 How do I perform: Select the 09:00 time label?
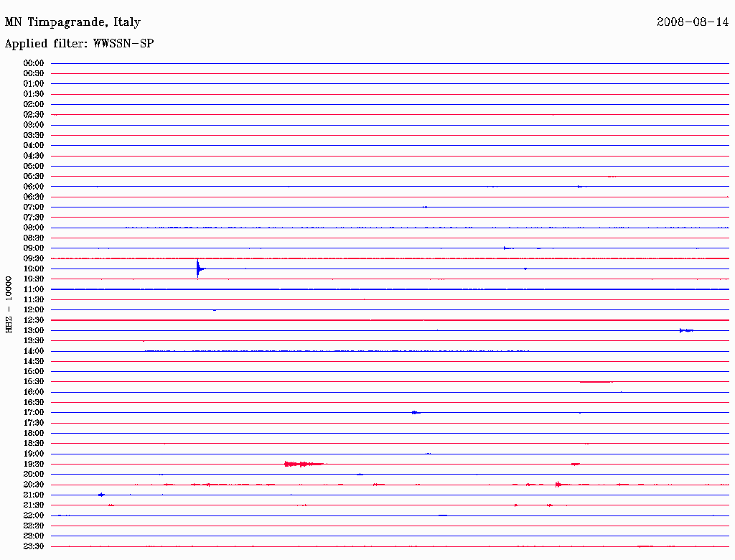coord(34,248)
